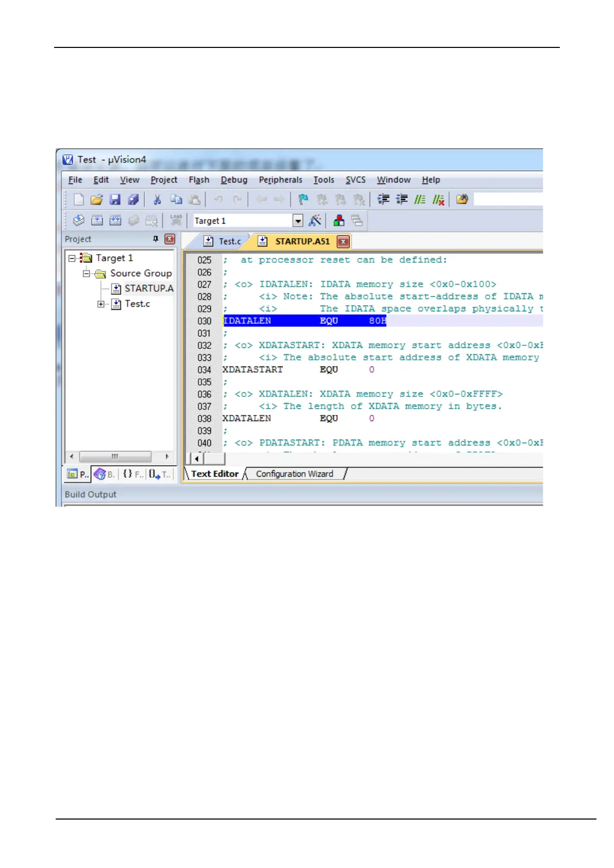Viewport: 614px width, 868px height.
Task: Click the Manage Components colored blocks icon
Action: pos(339,221)
